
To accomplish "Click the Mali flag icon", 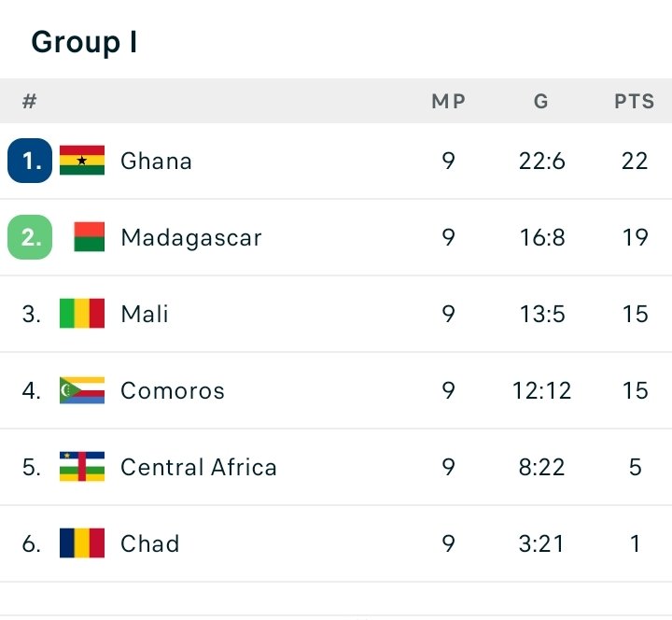I will (x=82, y=314).
